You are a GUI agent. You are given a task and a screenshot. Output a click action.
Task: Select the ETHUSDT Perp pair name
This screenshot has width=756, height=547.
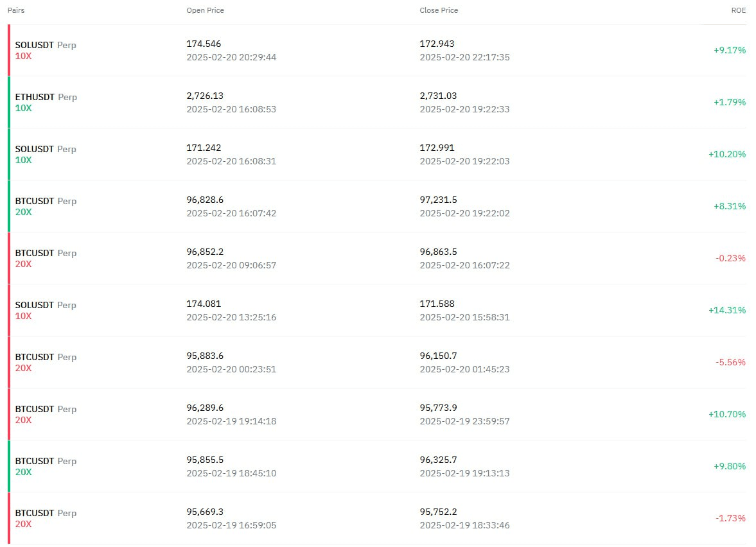click(46, 97)
